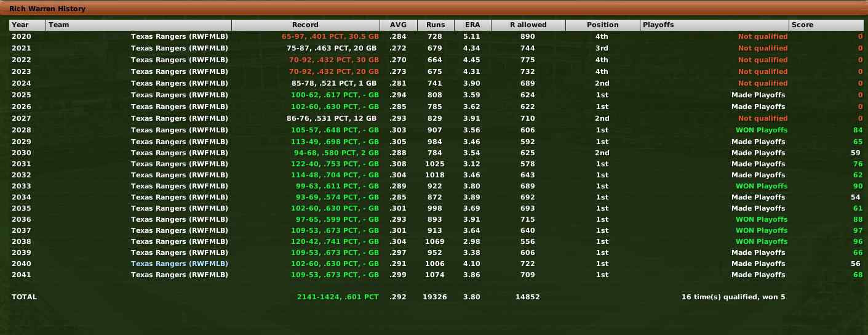The width and height of the screenshot is (868, 335).
Task: Sort by the Runs column header
Action: pyautogui.click(x=436, y=25)
